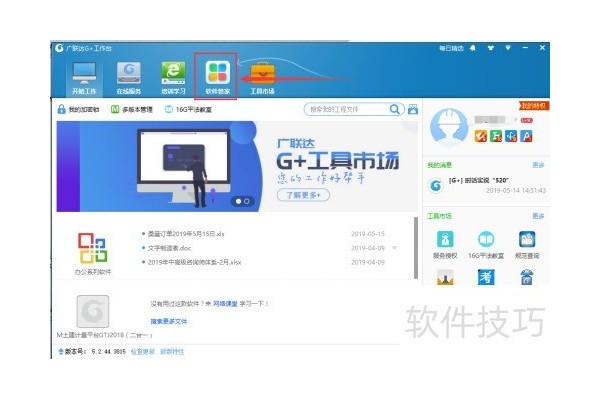Click the 每日精选 link in title bar
This screenshot has height=400, width=600.
(x=451, y=48)
